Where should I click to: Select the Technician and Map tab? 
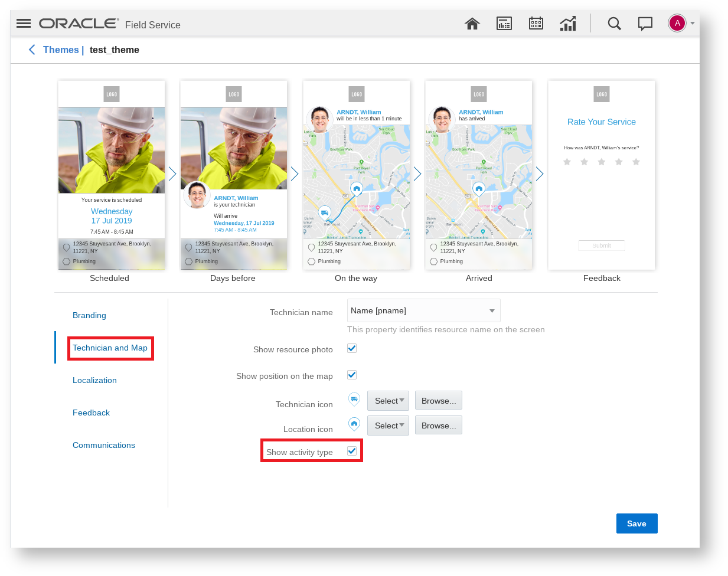pyautogui.click(x=110, y=348)
